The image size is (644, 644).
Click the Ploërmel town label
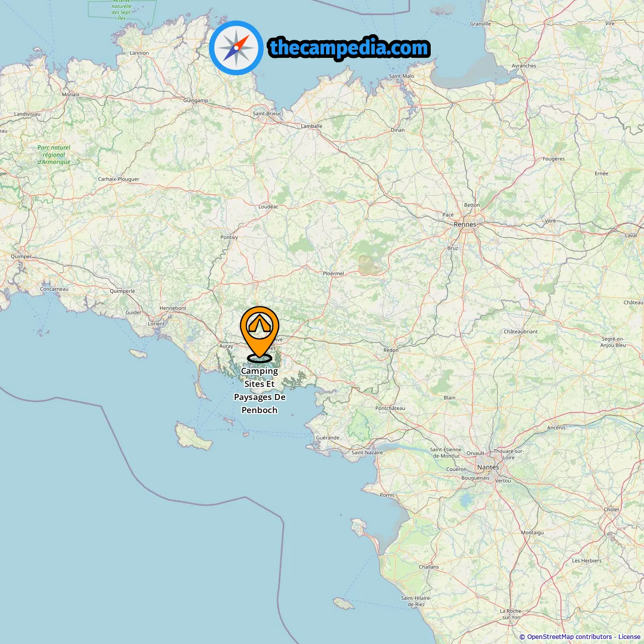click(x=333, y=273)
